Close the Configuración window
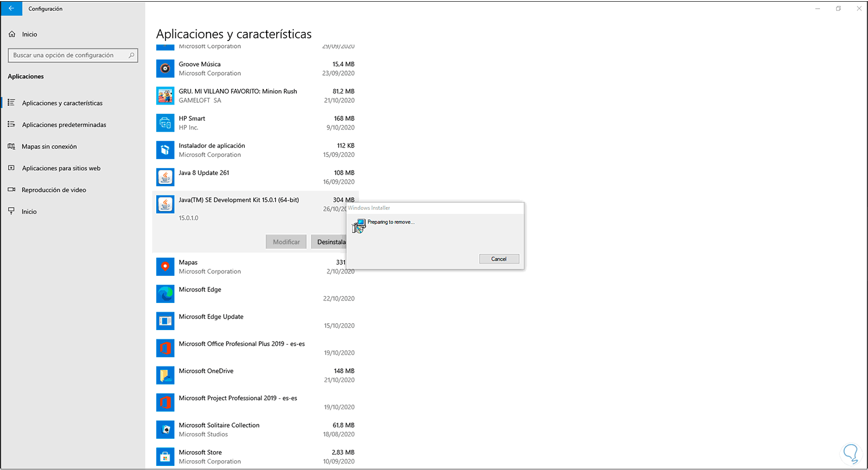 click(859, 9)
